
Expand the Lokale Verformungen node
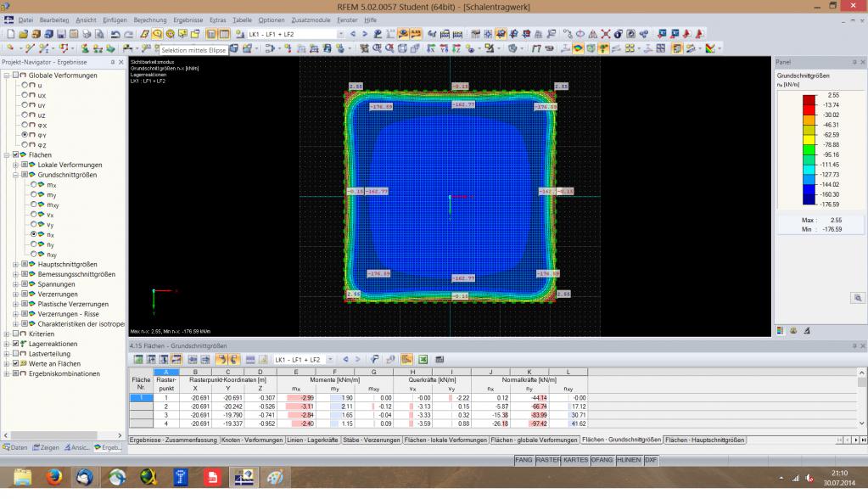click(x=15, y=165)
